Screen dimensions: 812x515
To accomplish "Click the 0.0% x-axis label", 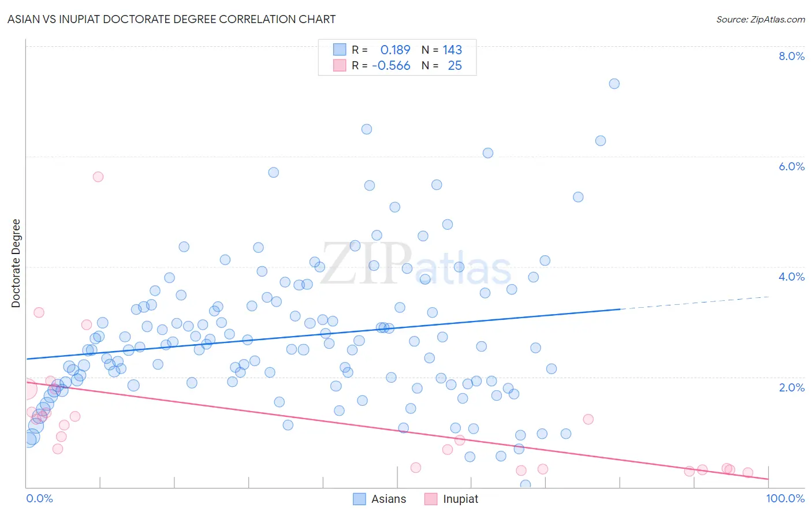I will [40, 498].
